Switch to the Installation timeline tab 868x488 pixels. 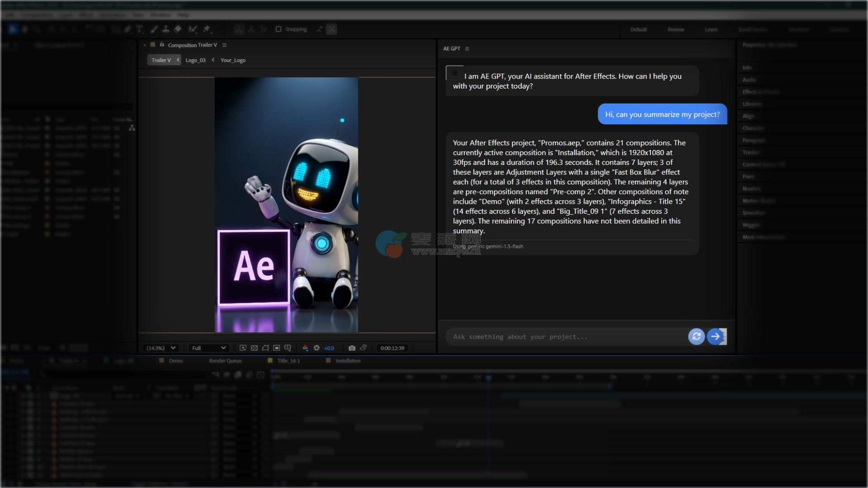point(348,361)
